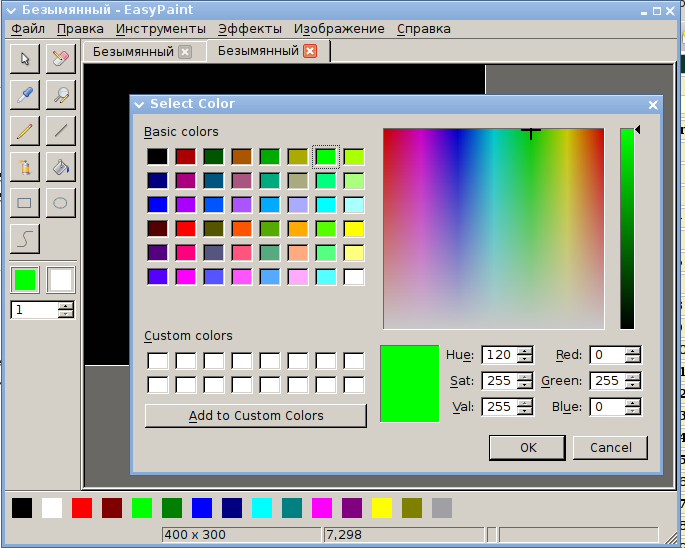
Task: Open the Инструменты menu
Action: [161, 29]
